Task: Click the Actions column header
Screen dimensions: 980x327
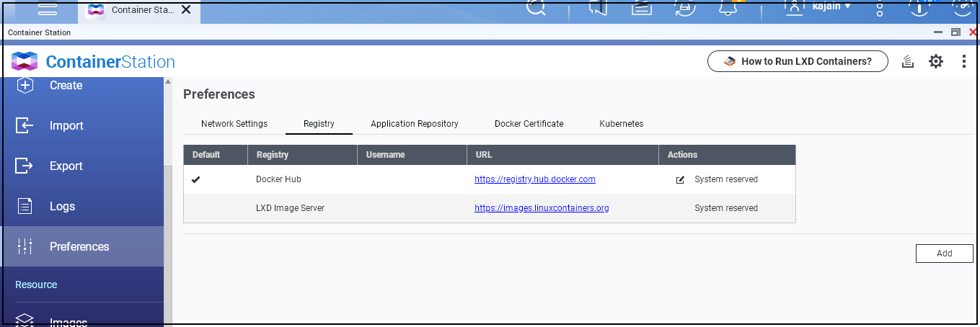Action: 728,155
